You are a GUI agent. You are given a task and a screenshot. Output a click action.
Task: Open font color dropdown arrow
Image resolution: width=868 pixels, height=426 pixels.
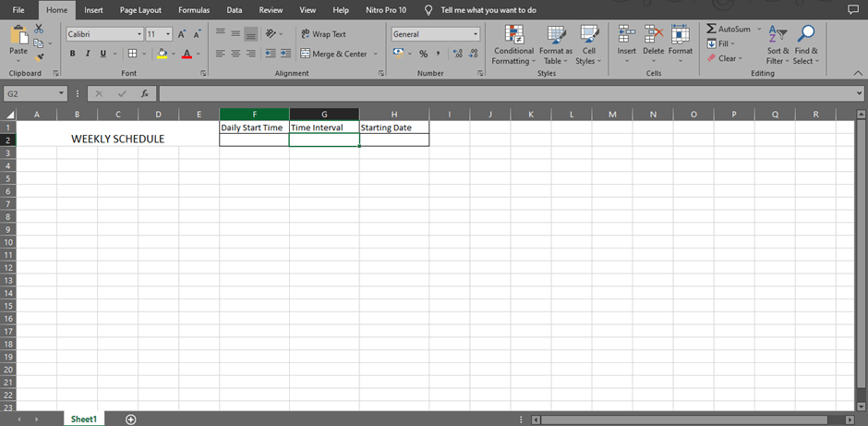pos(199,54)
